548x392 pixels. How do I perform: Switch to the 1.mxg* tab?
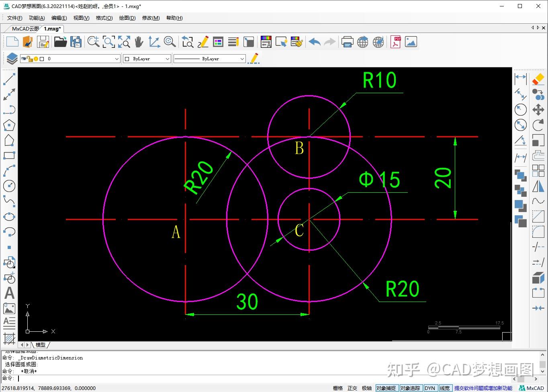(52, 29)
